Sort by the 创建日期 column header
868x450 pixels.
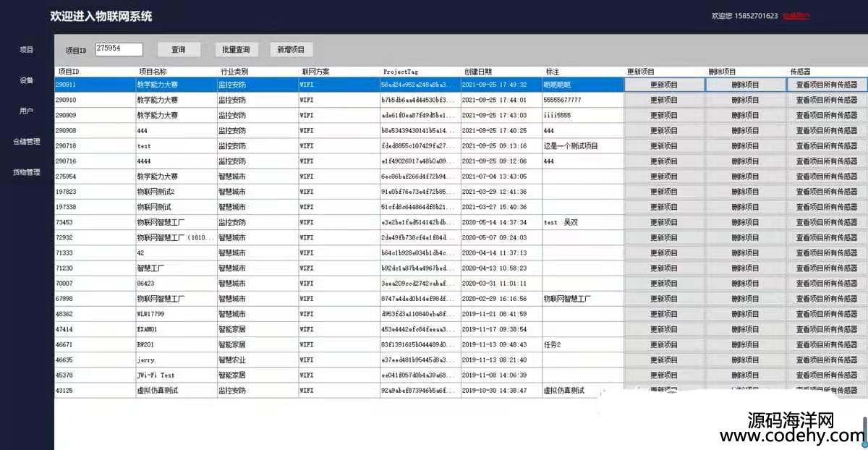pos(478,72)
